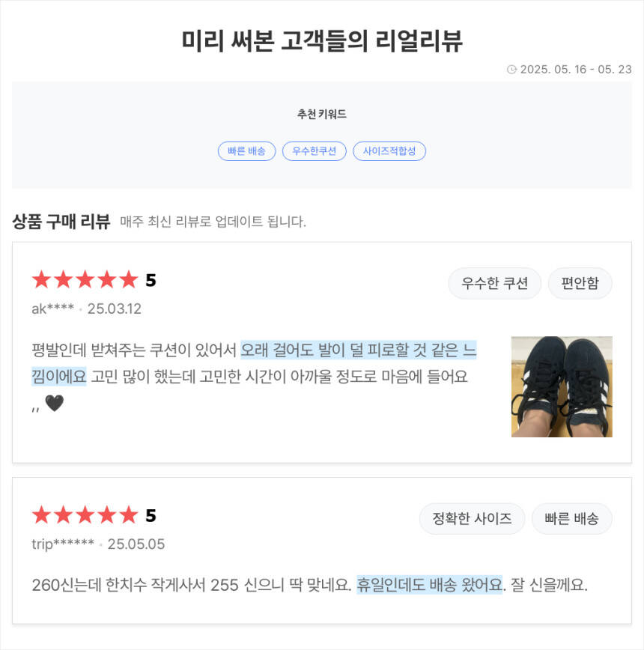
Task: Select the 사이즈적합성 recommended keyword chip
Action: pos(389,151)
